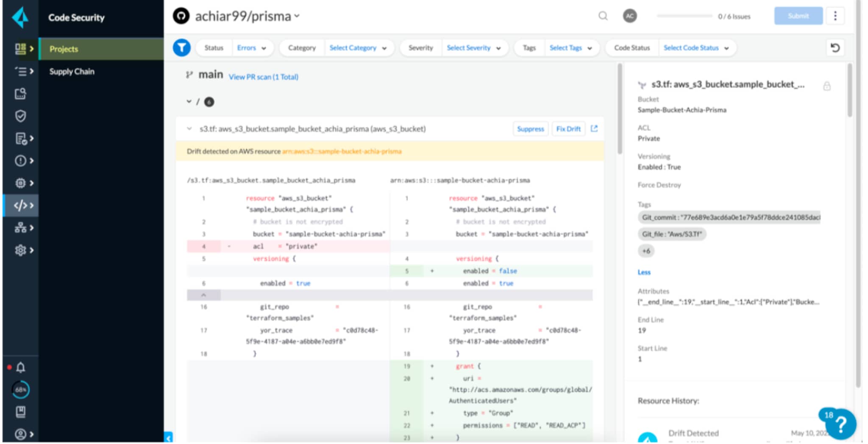Click the removed acl = "private" line
The height and width of the screenshot is (444, 868).
288,246
